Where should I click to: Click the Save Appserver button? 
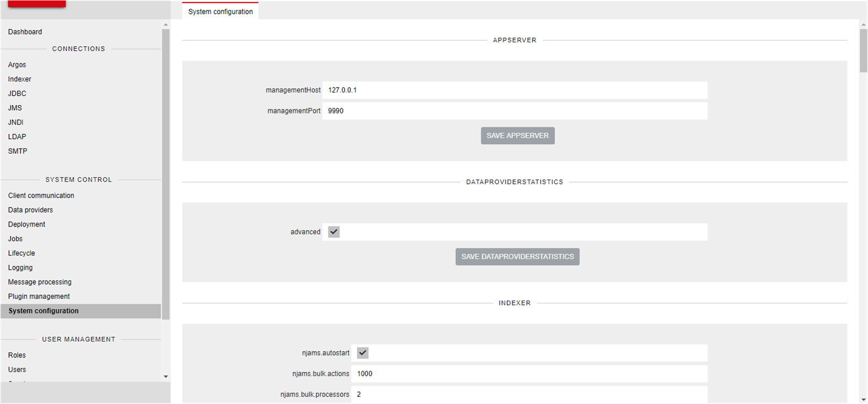tap(518, 135)
